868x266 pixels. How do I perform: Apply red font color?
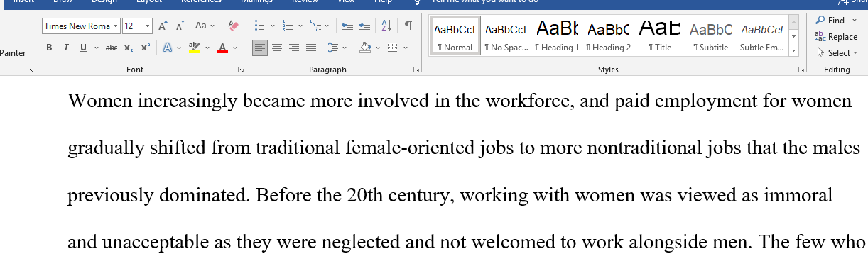pyautogui.click(x=222, y=48)
